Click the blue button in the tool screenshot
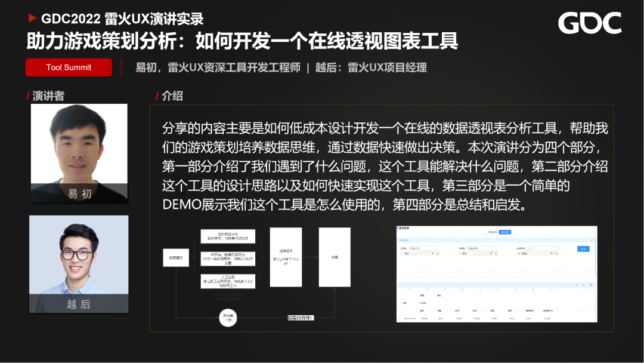The image size is (644, 363). pos(583,249)
